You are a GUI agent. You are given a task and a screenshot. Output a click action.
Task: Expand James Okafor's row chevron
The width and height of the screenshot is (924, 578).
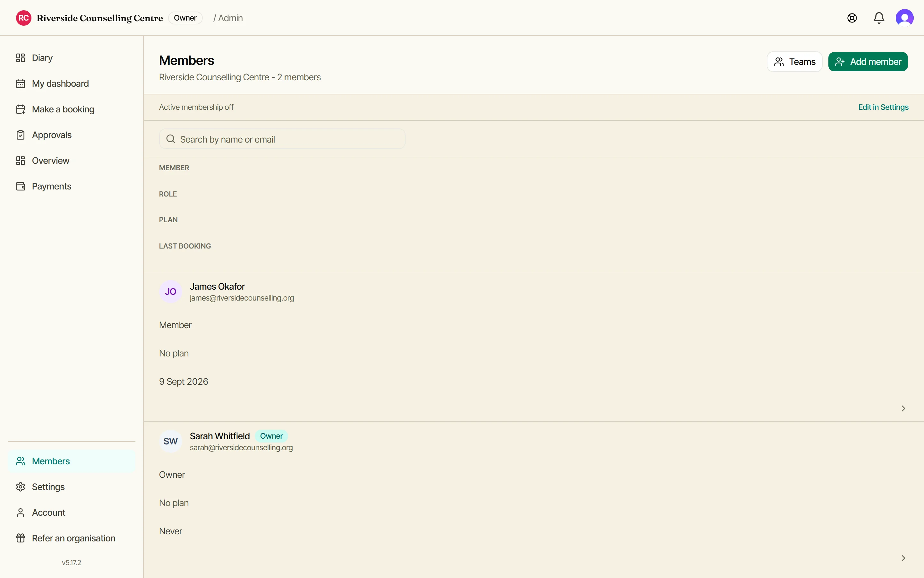[903, 408]
